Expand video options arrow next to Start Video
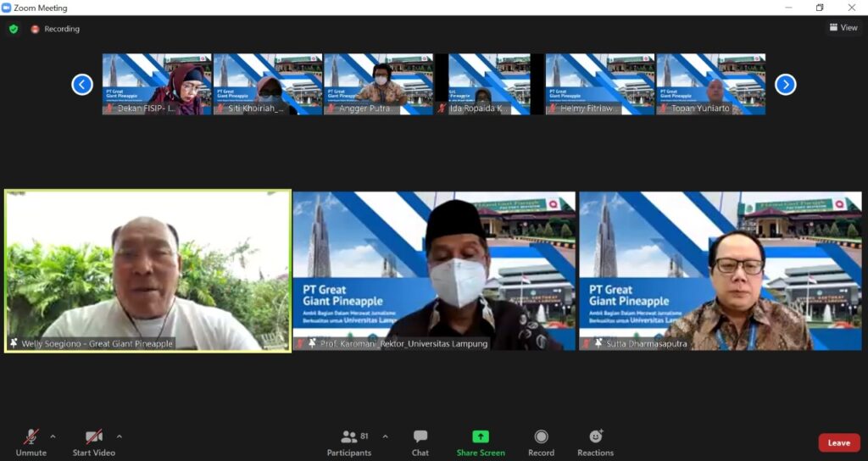 coord(119,437)
